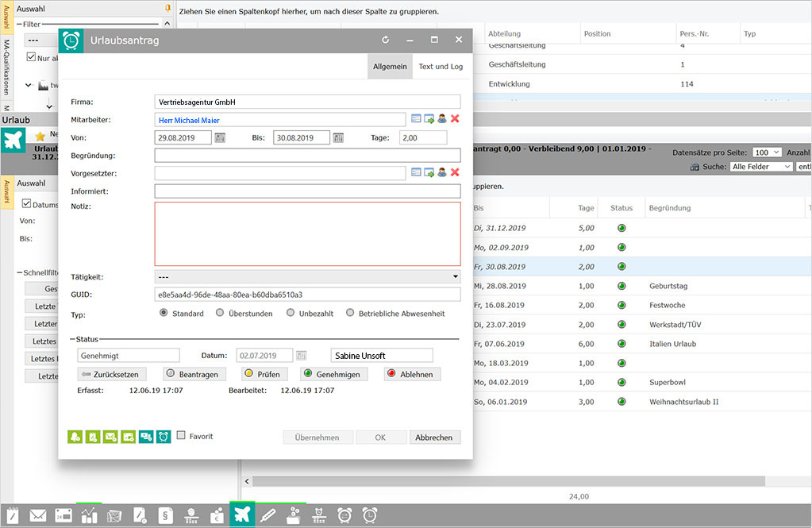Click the Genehmigen status button
Viewport: 812px width, 528px height.
334,374
